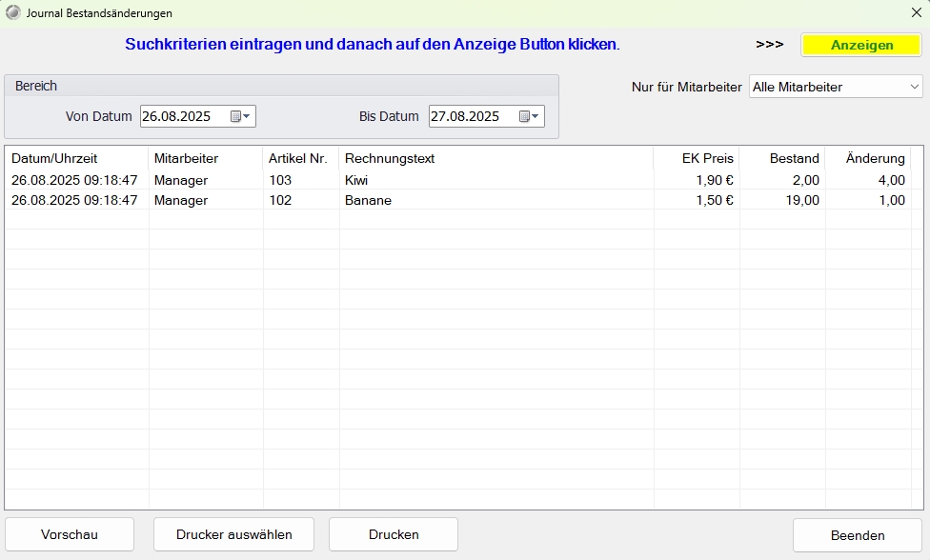Viewport: 930px width, 560px height.
Task: Open the Von Datum calendar picker
Action: tap(241, 116)
